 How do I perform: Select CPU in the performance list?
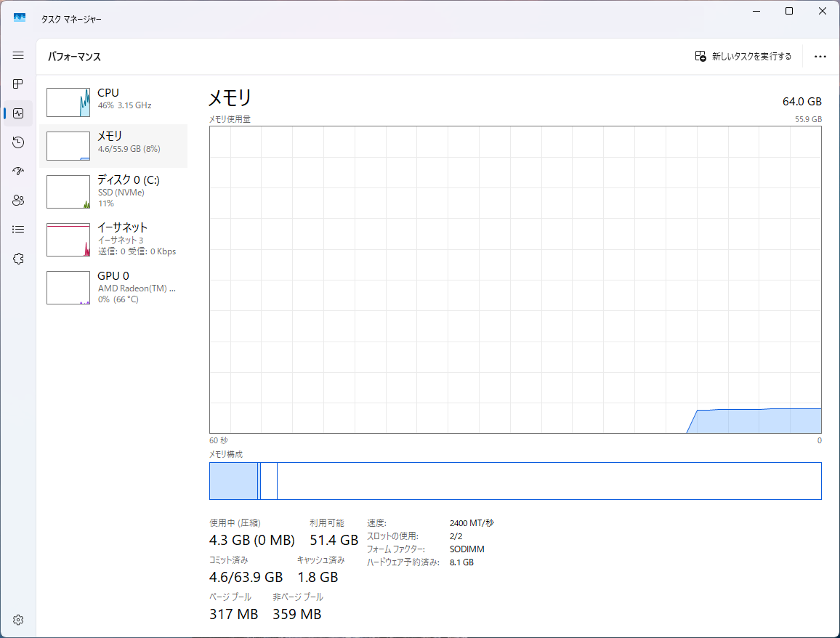pos(113,102)
